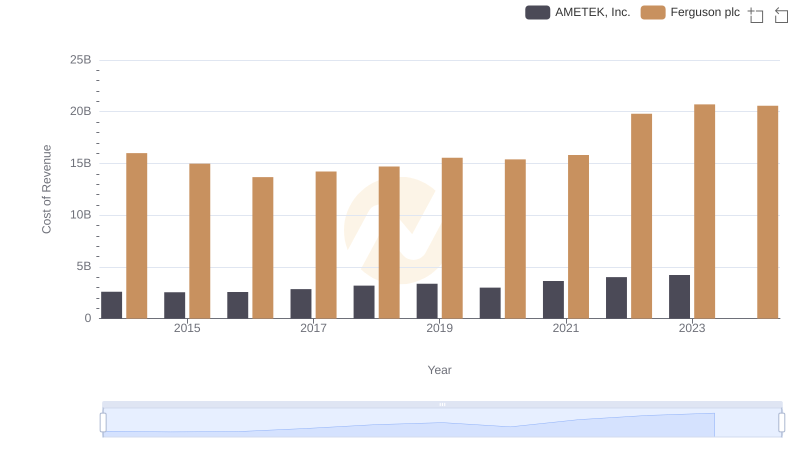Select the Ferguson plc bar for 2019

pyautogui.click(x=452, y=238)
